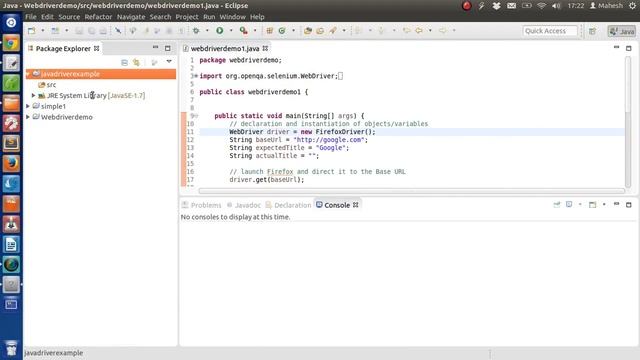This screenshot has height=360, width=640.
Task: Toggle Link with Editor in Package Explorer
Action: [x=136, y=62]
